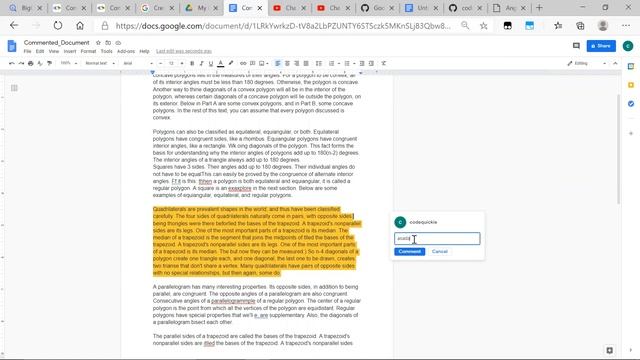Screen dimensions: 640x360
Task: Click the Add comment toolbar icon
Action: (253, 63)
